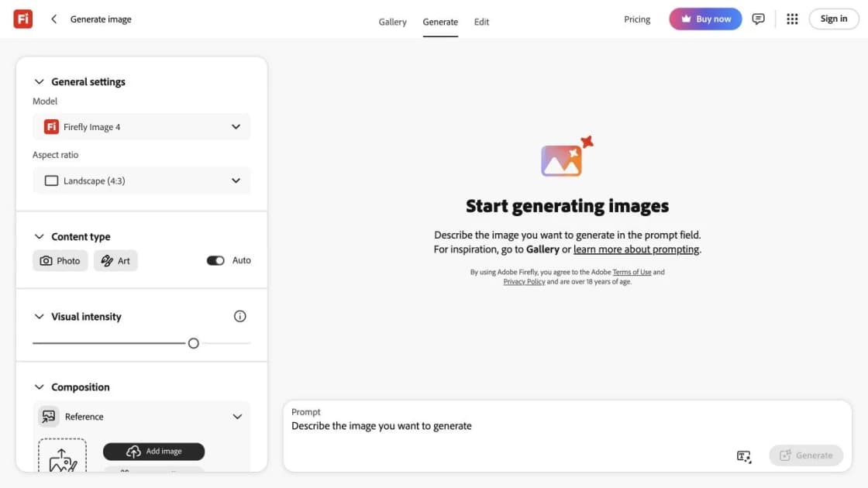Viewport: 868px width, 488px height.
Task: Open the Firefly Image 4 model dropdown
Action: [142, 127]
